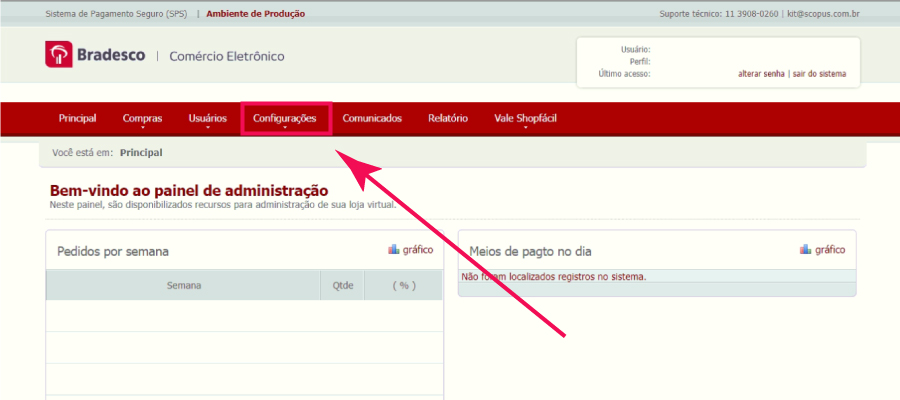Click the alterar senha link
900x400 pixels.
pyautogui.click(x=761, y=74)
